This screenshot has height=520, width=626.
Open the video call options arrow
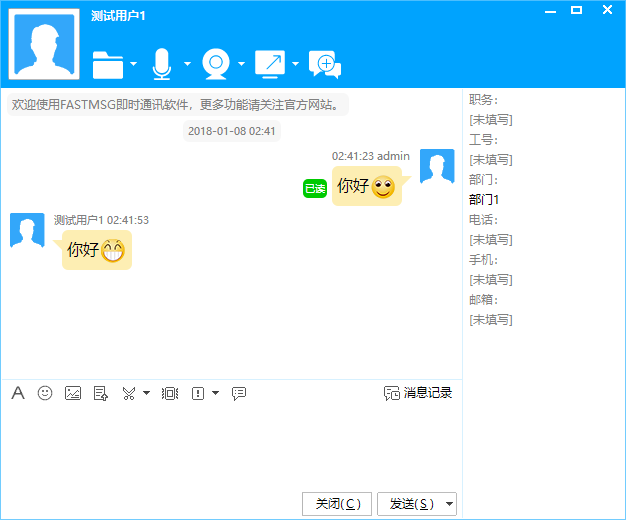coord(242,64)
